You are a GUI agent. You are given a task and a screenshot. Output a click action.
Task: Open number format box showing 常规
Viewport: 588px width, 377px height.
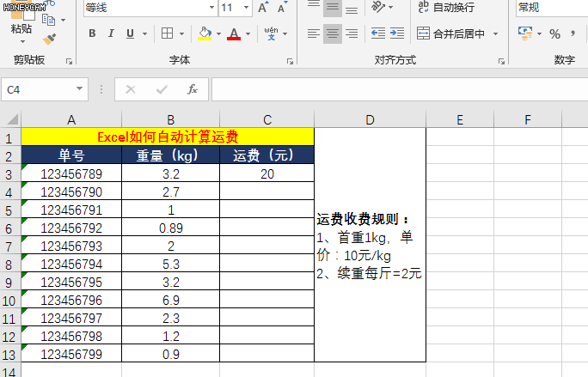(552, 8)
